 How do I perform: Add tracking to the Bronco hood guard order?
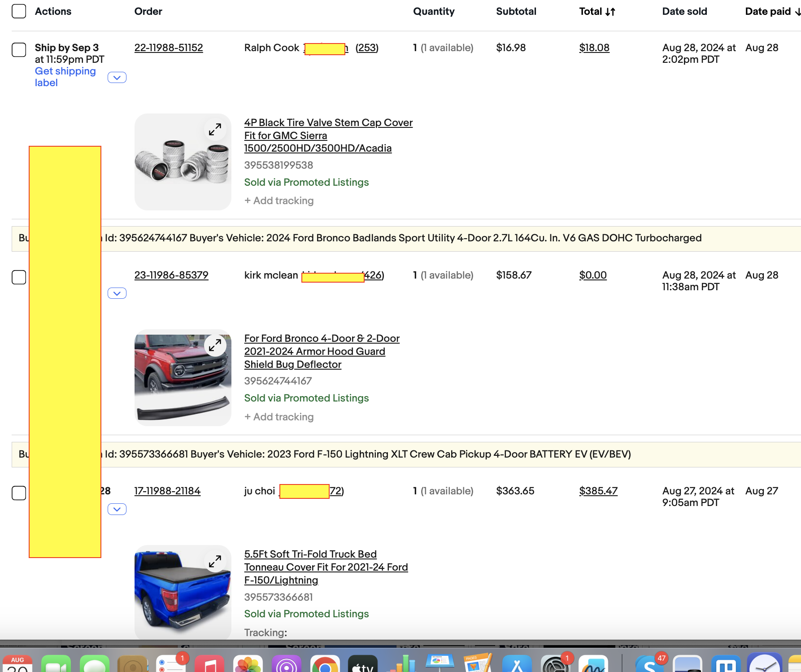coord(279,417)
